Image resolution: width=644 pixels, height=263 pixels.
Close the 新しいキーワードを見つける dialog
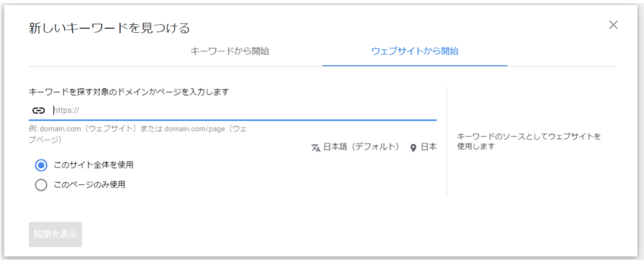[x=613, y=25]
